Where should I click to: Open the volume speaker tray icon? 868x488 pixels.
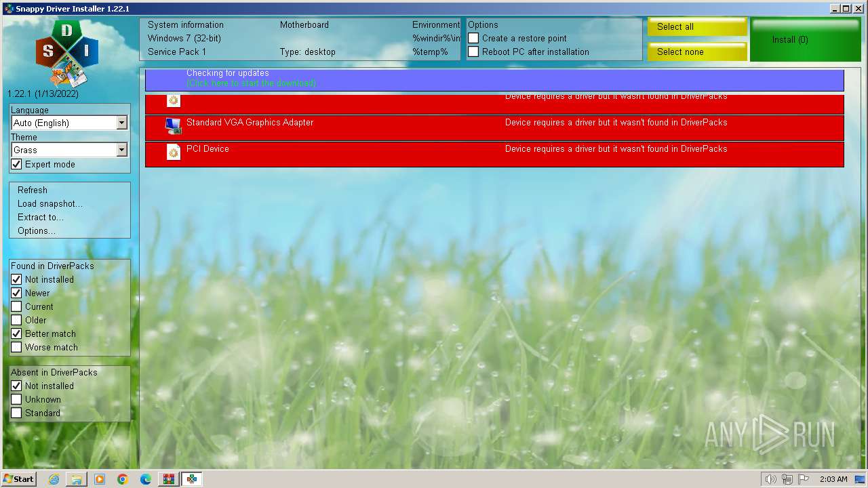pos(770,479)
